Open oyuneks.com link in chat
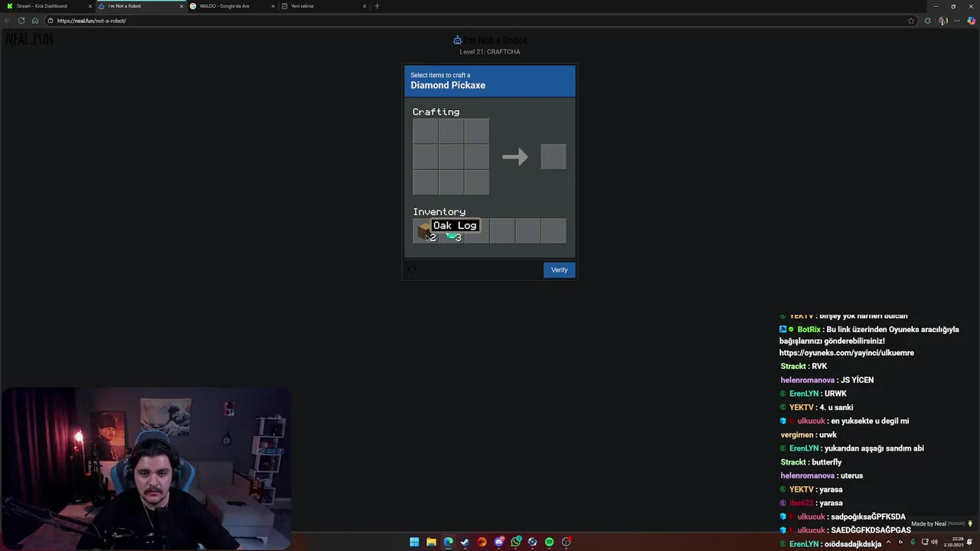 pyautogui.click(x=847, y=353)
